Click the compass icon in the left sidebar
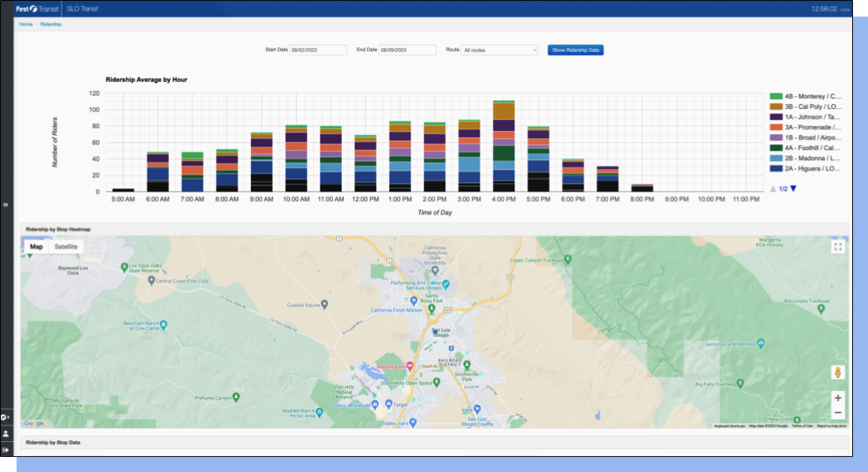The image size is (868, 472). (x=5, y=418)
